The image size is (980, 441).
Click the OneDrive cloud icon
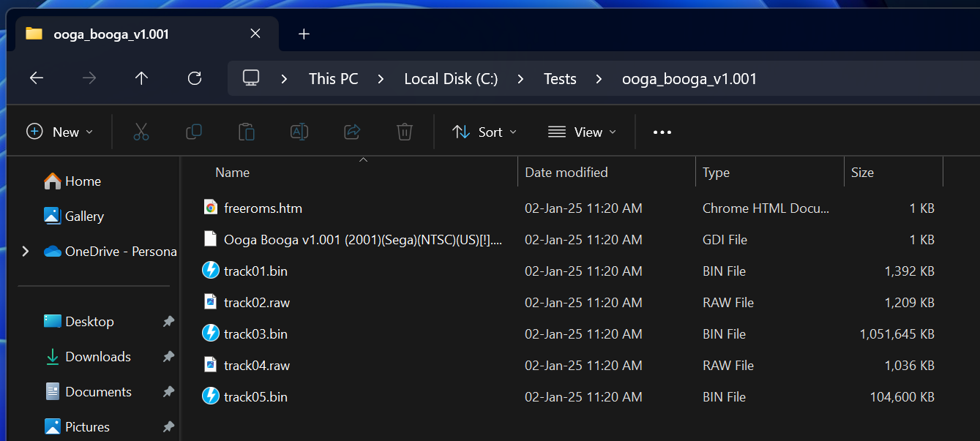point(52,252)
